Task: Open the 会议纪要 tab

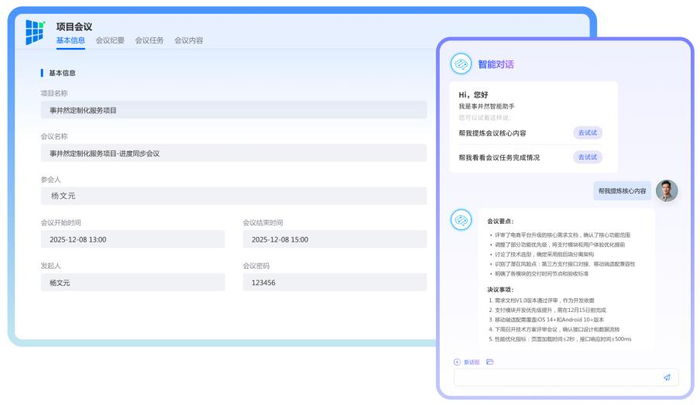Action: point(110,40)
